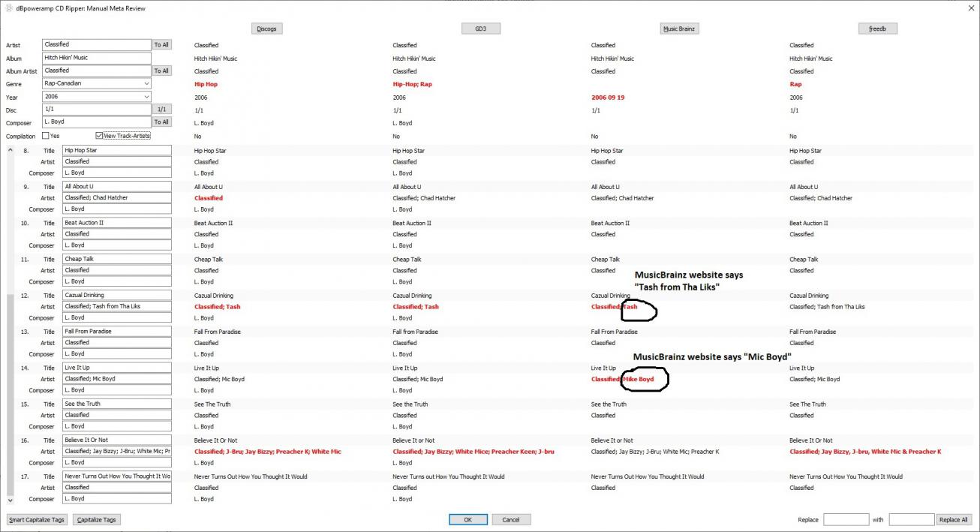Apply Artist to all with To All button
This screenshot has height=532, width=980.
coord(161,45)
